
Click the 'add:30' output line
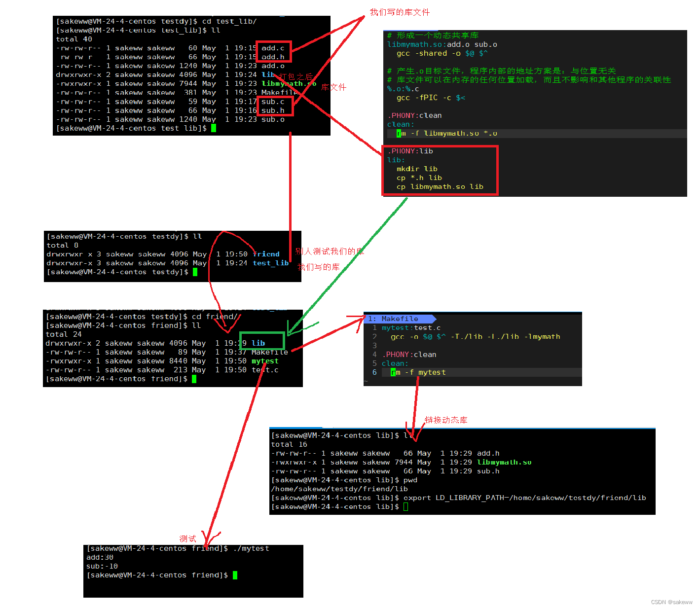pyautogui.click(x=100, y=557)
